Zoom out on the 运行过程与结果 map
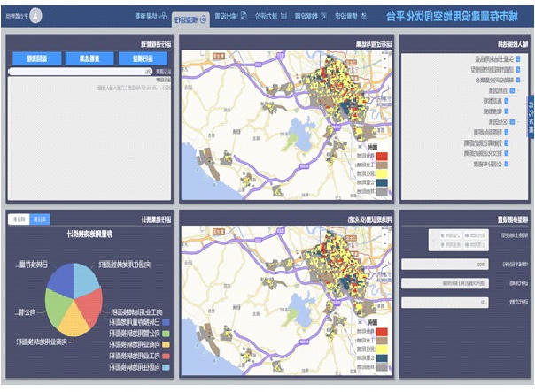The image size is (535, 392). coord(385,68)
